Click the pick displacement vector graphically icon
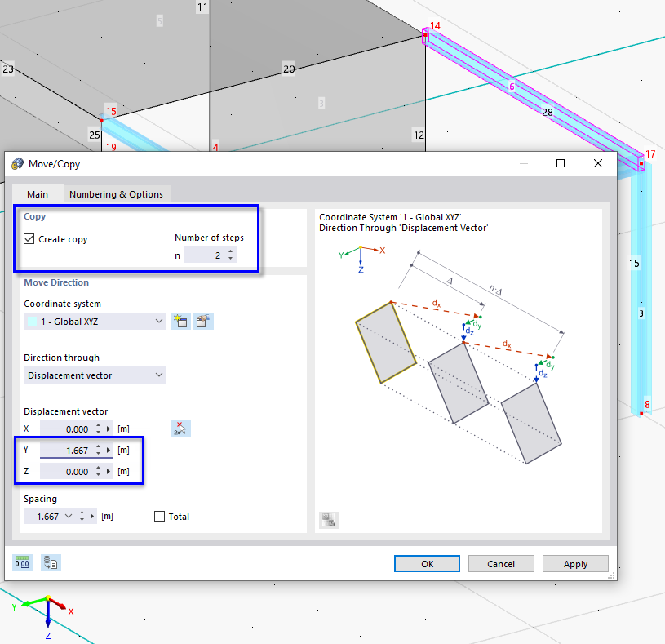The image size is (665, 644). (180, 429)
